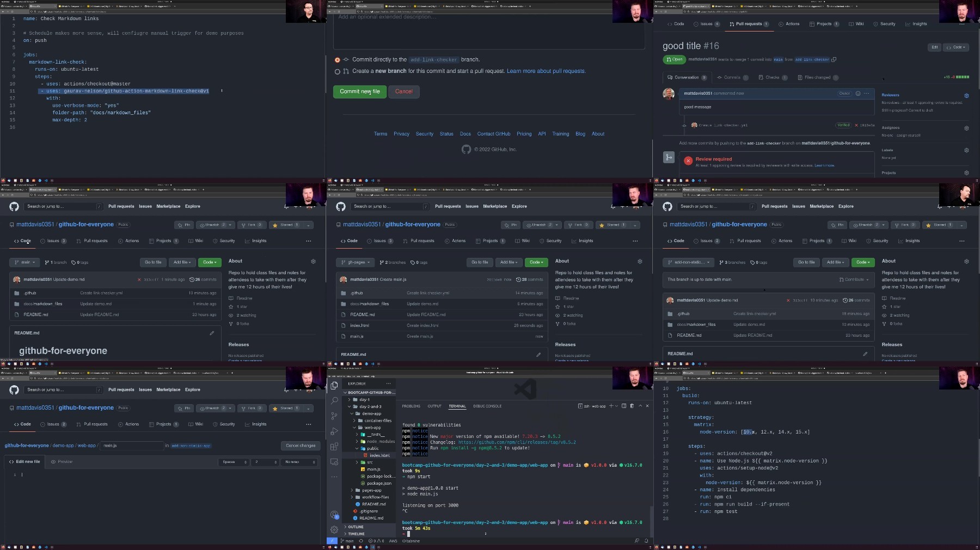Click the merge icon beside Review required
The height and width of the screenshot is (550, 980).
click(x=669, y=158)
